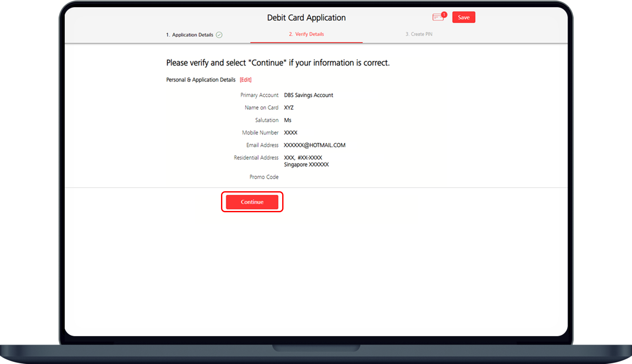Go to the Create PIN step
The width and height of the screenshot is (632, 364).
coord(419,34)
